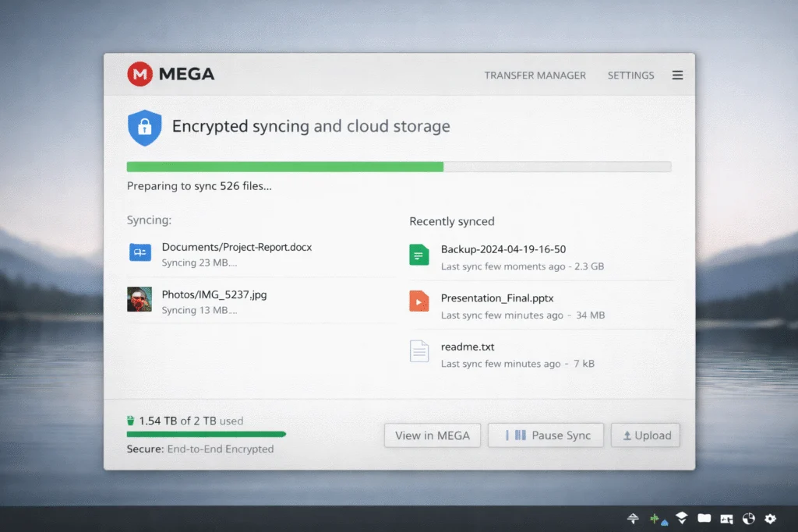Open the blue shield lock icon
798x532 pixels.
click(144, 125)
